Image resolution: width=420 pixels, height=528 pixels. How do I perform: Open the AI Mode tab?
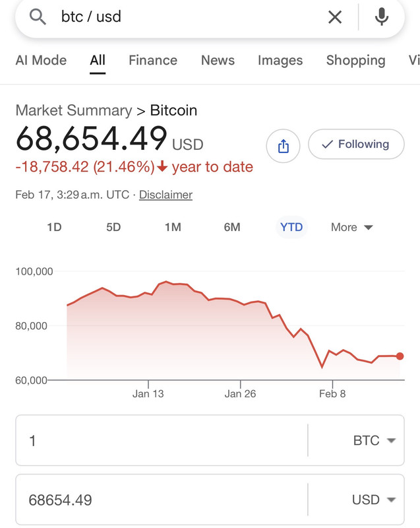pos(41,60)
